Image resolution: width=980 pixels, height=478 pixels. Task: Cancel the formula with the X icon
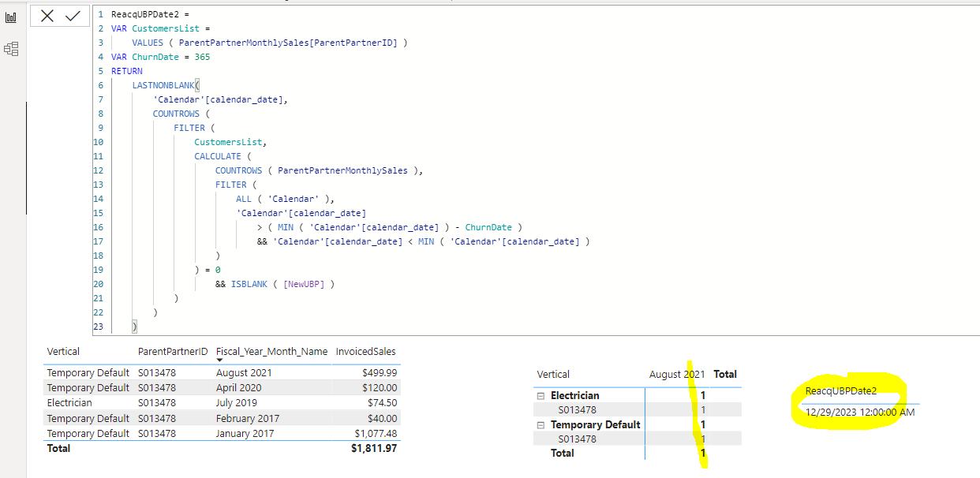tap(47, 16)
